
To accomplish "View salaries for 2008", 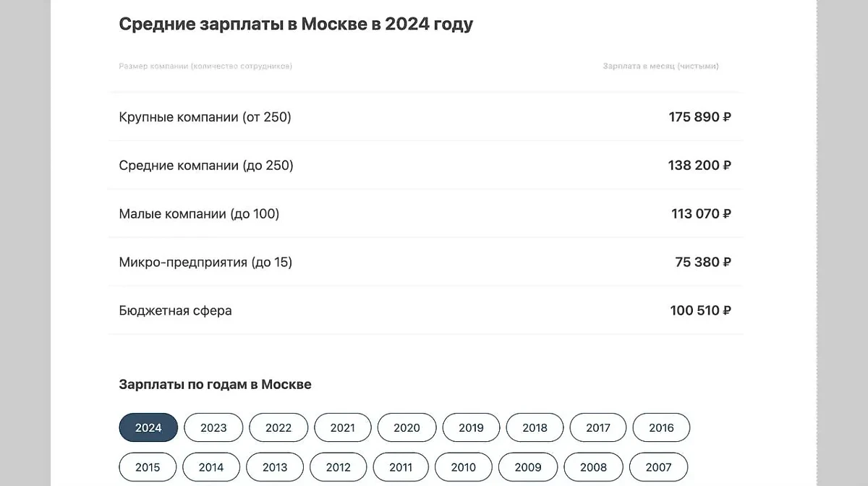I will pyautogui.click(x=593, y=467).
